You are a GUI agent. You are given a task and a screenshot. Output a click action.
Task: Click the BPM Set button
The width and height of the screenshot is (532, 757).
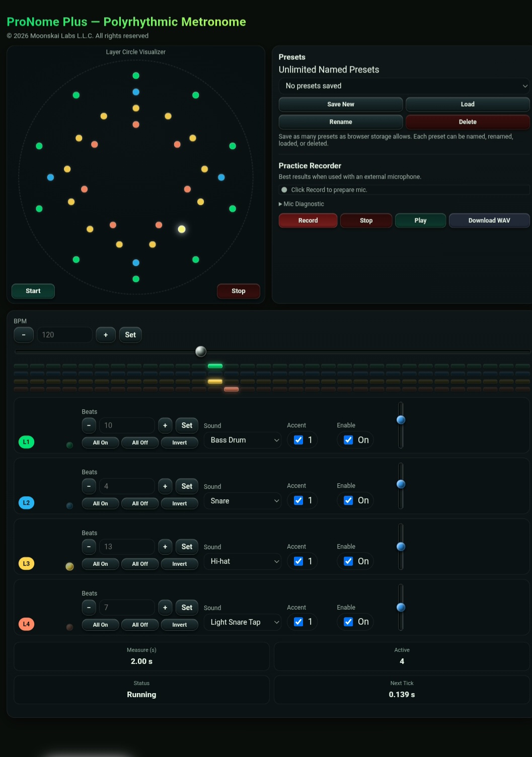tap(130, 335)
